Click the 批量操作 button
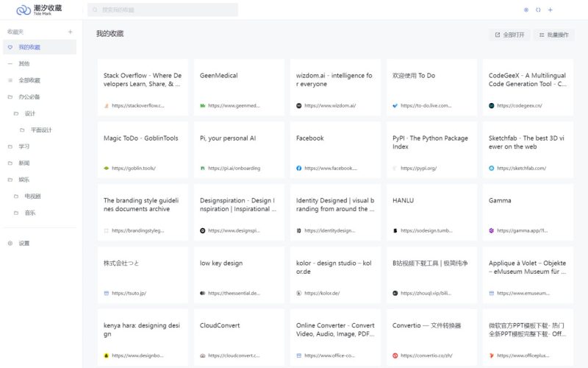Viewport: 588px width, 368px height. 553,35
